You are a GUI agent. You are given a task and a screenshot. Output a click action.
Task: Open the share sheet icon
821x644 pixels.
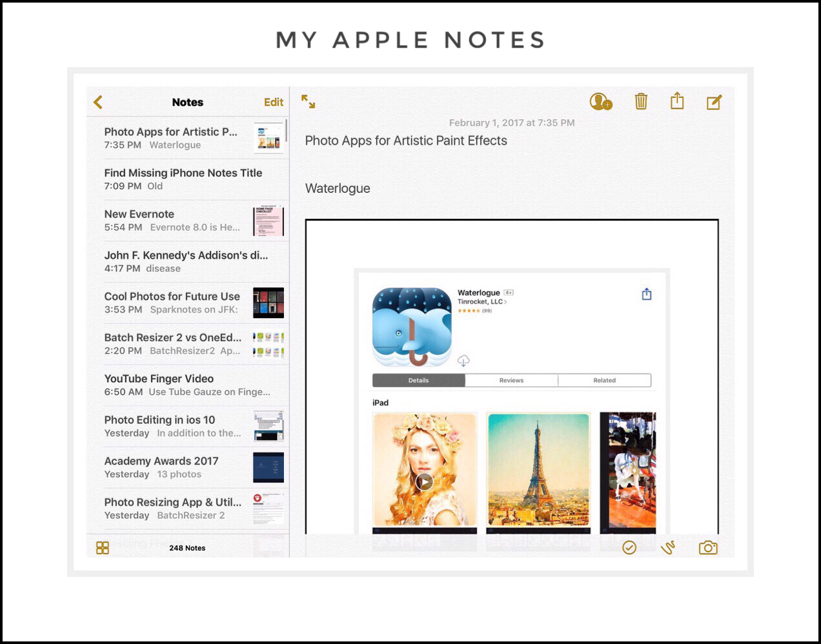coord(676,101)
